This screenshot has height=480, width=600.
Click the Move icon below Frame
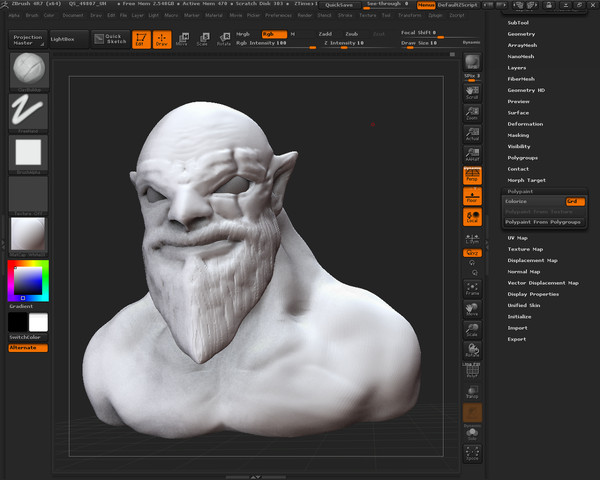tap(472, 309)
